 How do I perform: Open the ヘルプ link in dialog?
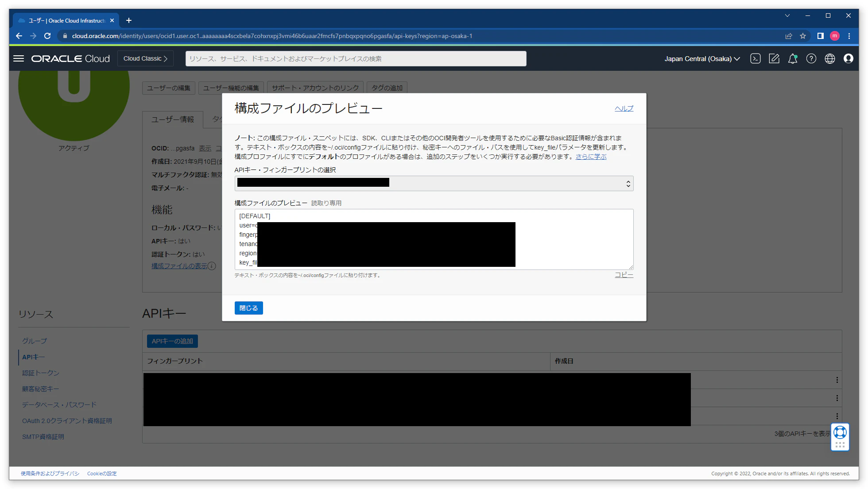click(624, 108)
